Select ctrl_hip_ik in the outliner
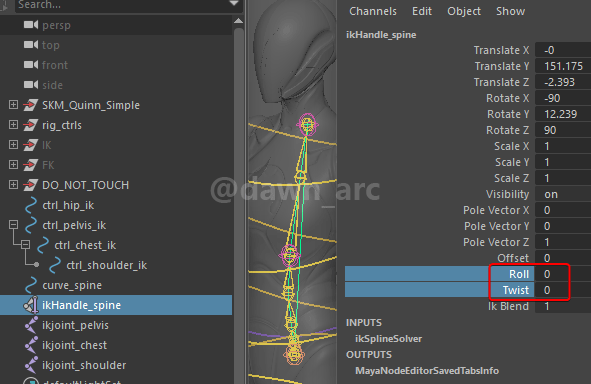The height and width of the screenshot is (384, 591). point(68,205)
